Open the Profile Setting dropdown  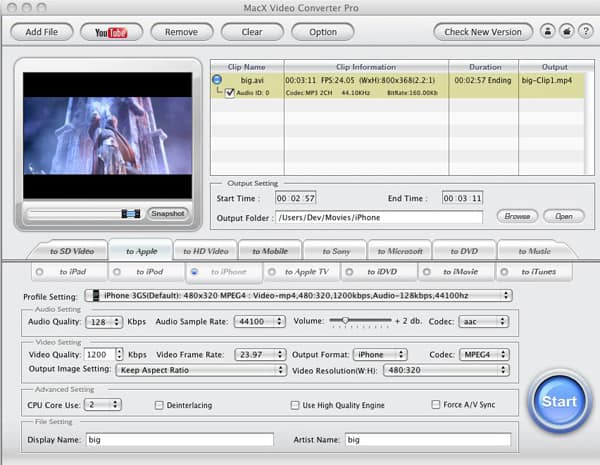[x=298, y=295]
